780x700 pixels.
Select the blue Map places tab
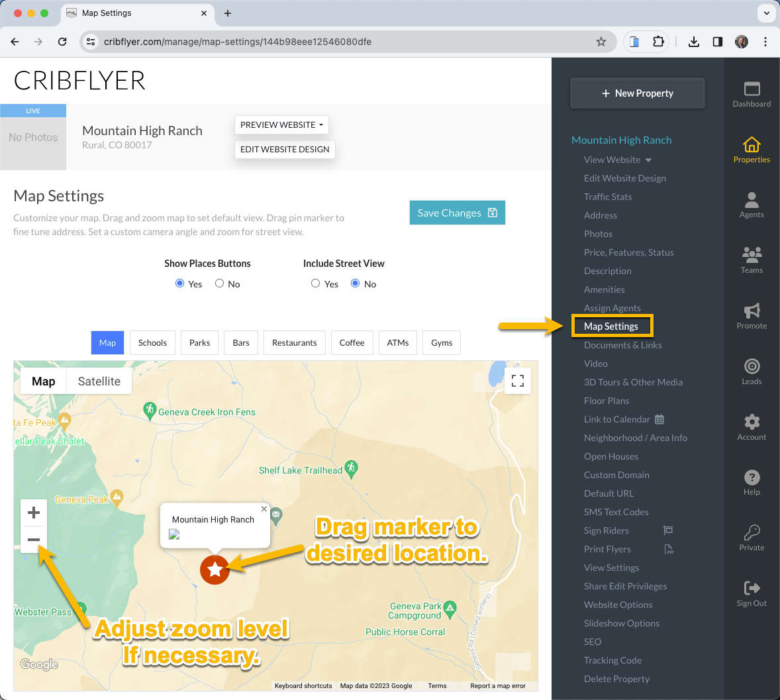click(107, 342)
